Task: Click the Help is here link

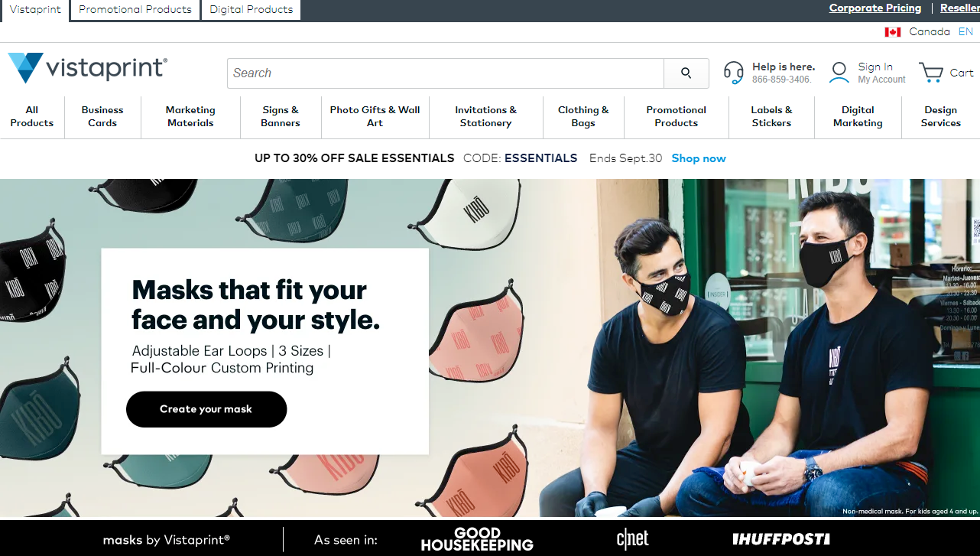Action: pos(784,67)
